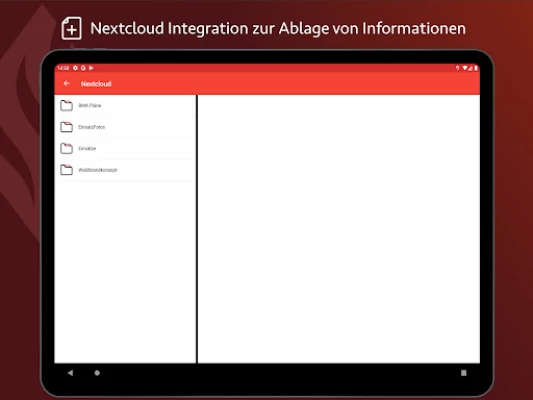Select the Waldbrandkonzept folder name
Image resolution: width=533 pixels, height=400 pixels.
(x=98, y=170)
